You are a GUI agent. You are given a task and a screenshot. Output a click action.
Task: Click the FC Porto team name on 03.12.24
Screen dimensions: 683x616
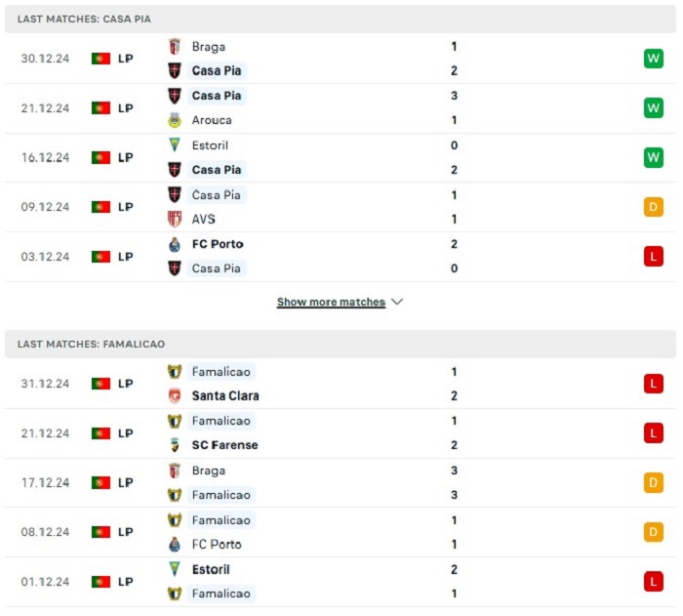tap(218, 244)
